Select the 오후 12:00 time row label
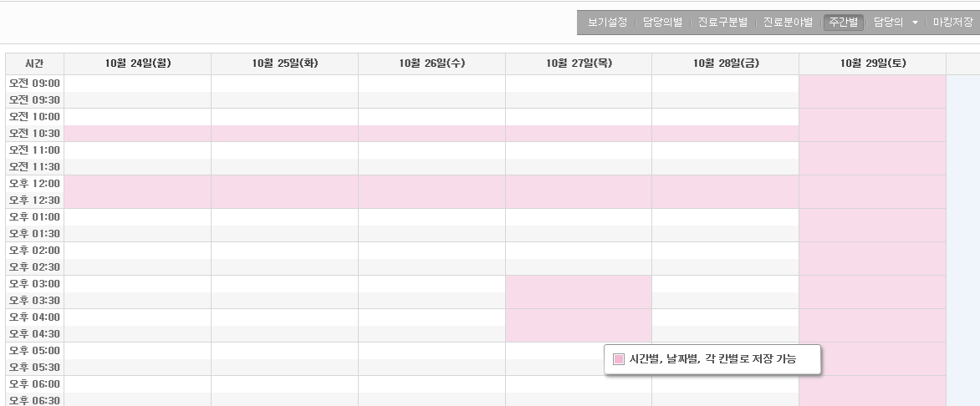The image size is (980, 406). [x=34, y=184]
